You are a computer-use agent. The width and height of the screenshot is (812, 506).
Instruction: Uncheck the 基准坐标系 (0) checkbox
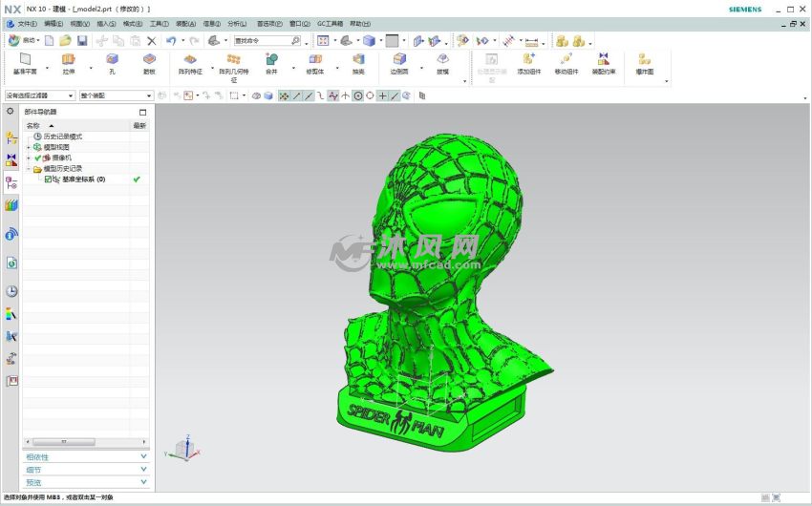pyautogui.click(x=48, y=179)
